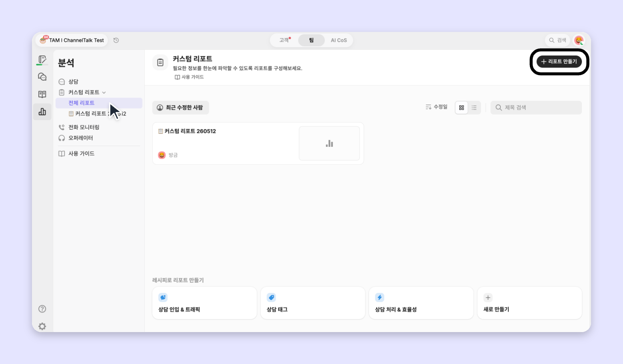This screenshot has height=364, width=623.
Task: Open the settings gear icon
Action: point(42,326)
